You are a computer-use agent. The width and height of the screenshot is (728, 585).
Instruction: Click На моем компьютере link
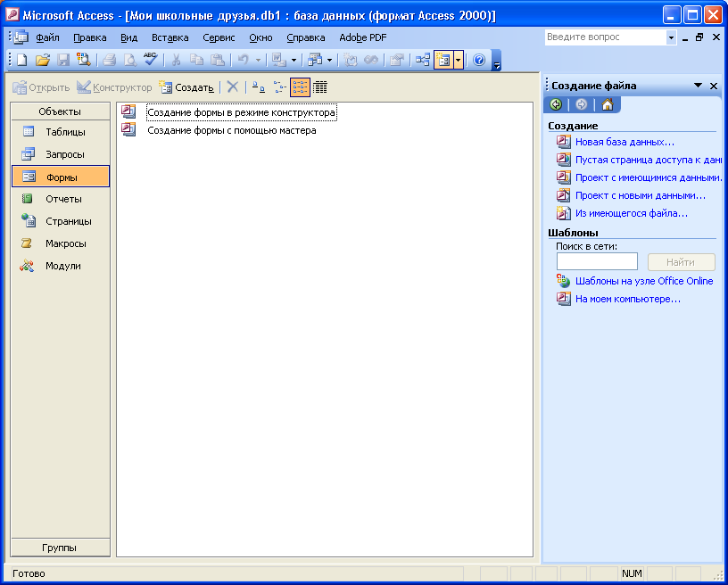628,300
